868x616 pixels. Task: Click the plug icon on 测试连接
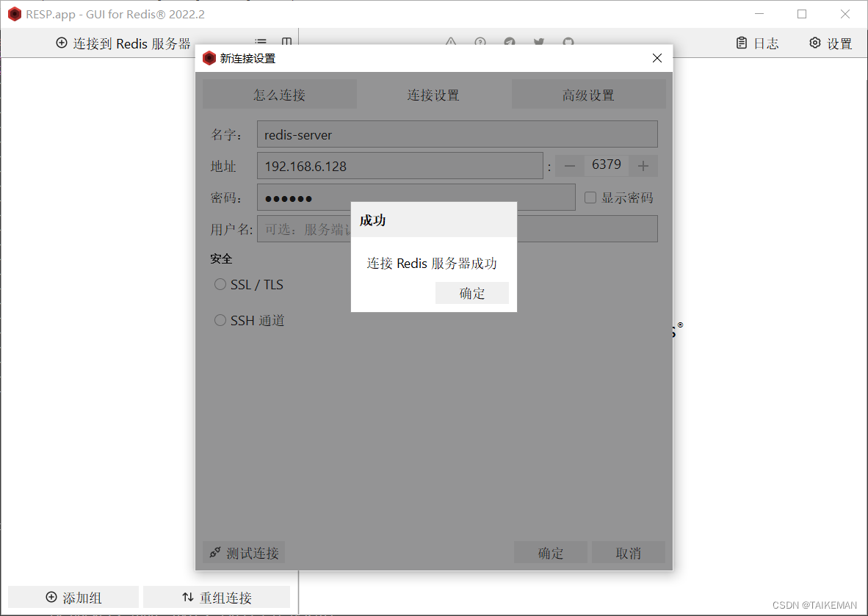tap(215, 552)
